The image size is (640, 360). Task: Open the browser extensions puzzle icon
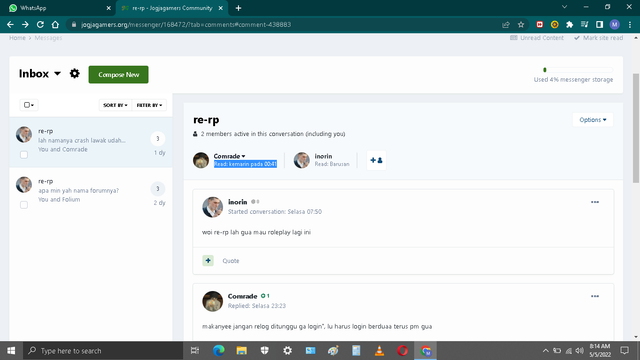pyautogui.click(x=569, y=24)
